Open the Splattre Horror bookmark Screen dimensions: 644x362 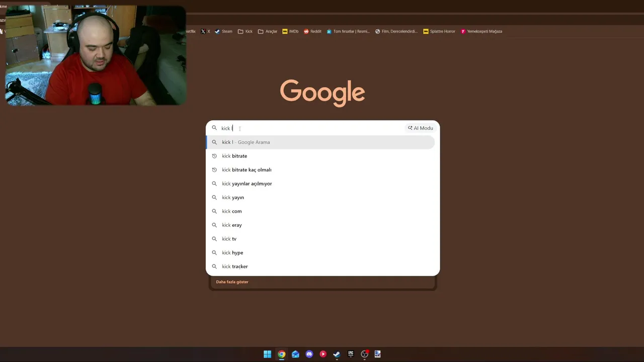[439, 31]
